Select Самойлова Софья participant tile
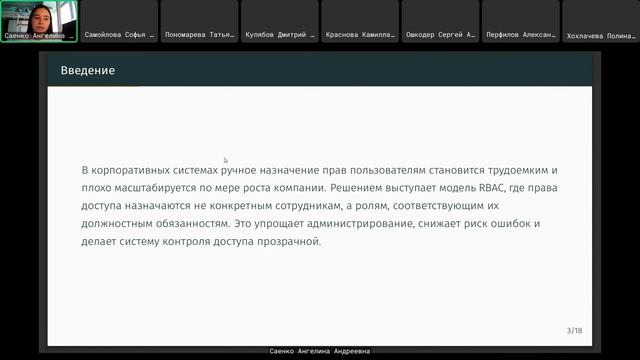The height and width of the screenshot is (360, 640). coord(119,21)
